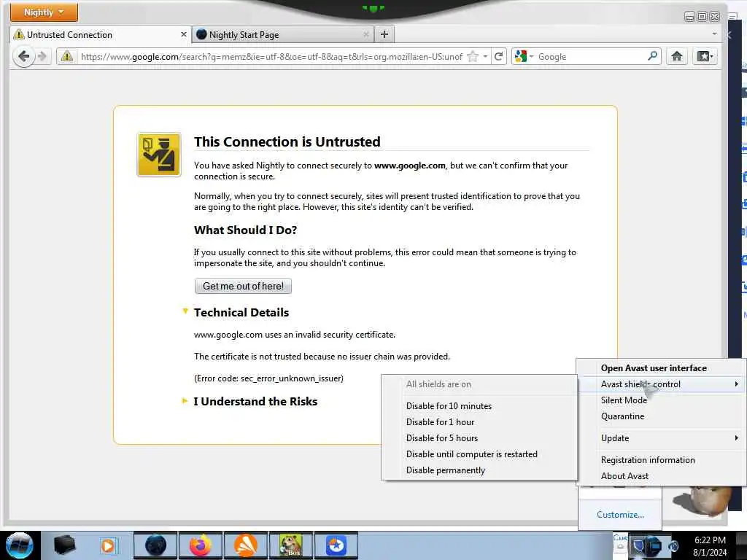Screen dimensions: 747x560
Task: Click the Avast shield tray icon
Action: (x=639, y=545)
